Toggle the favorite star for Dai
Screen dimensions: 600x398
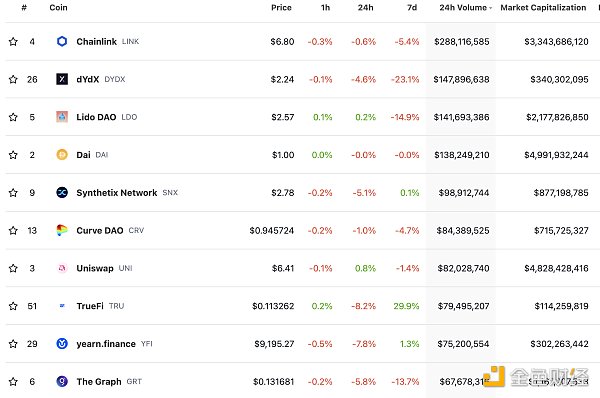[13, 155]
